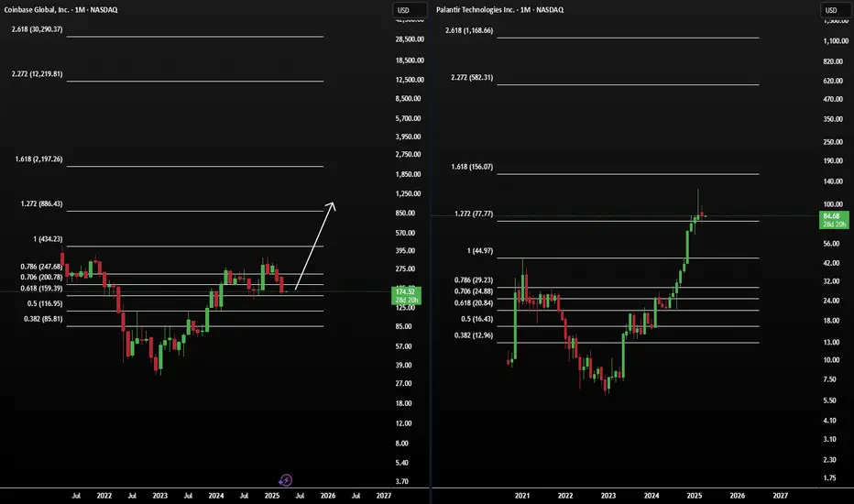The width and height of the screenshot is (854, 504).
Task: Select Fibonacci label 2.272 (582.31)
Action: (x=472, y=77)
